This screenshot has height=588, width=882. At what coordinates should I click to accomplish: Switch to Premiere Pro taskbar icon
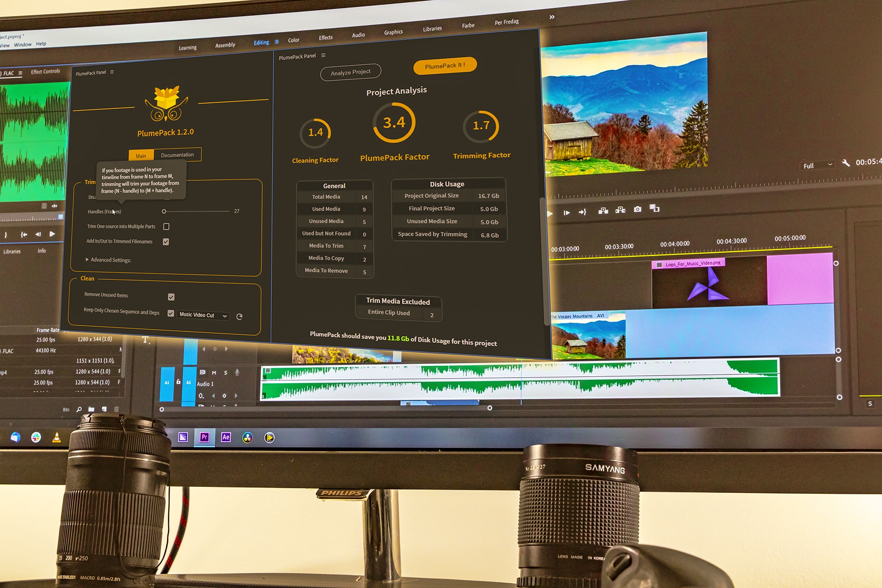(x=204, y=437)
